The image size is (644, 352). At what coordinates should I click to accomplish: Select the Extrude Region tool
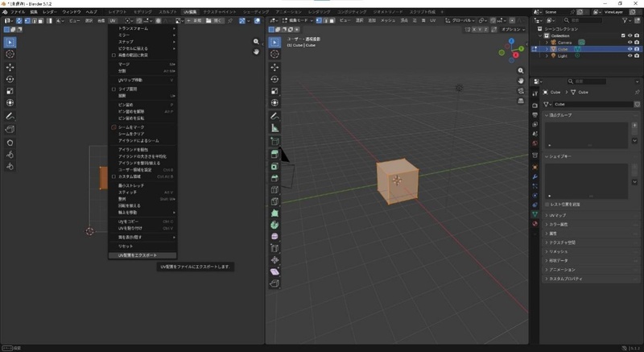(275, 154)
